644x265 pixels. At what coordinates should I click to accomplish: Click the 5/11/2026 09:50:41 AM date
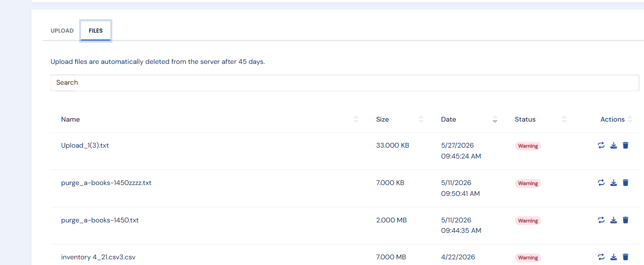click(460, 188)
